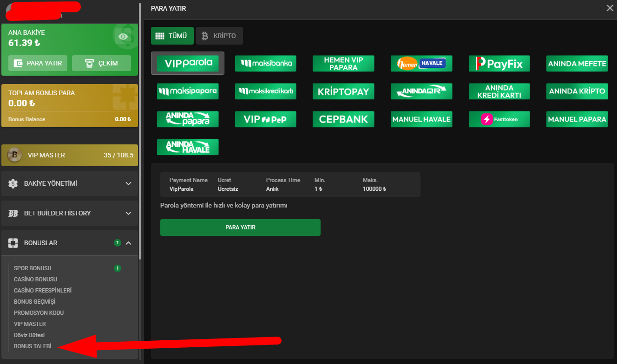The image size is (617, 364).
Task: Choose AnındaQR payment option
Action: coord(421,91)
